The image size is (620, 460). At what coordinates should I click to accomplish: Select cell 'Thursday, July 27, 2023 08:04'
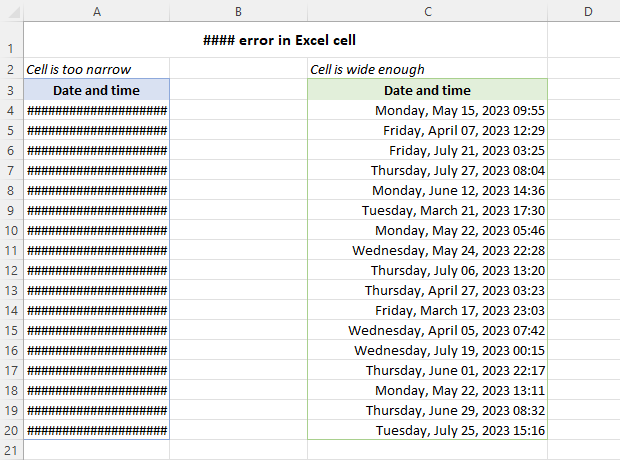pyautogui.click(x=427, y=170)
